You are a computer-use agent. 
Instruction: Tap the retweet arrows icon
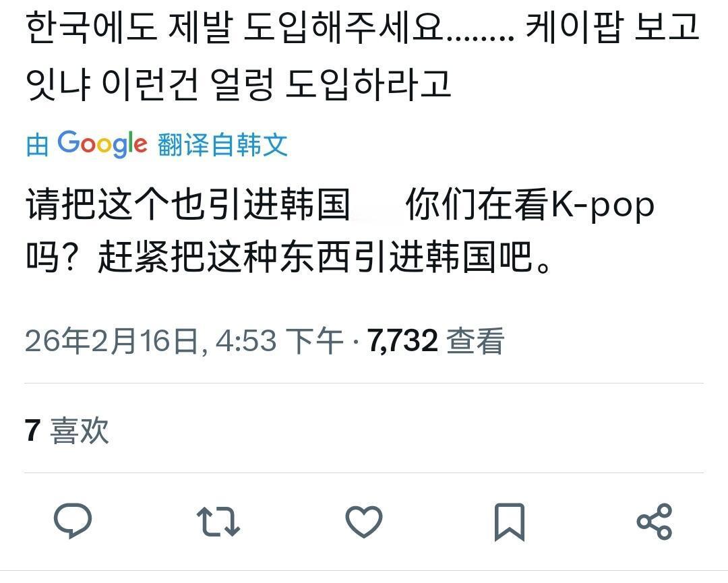(x=218, y=522)
